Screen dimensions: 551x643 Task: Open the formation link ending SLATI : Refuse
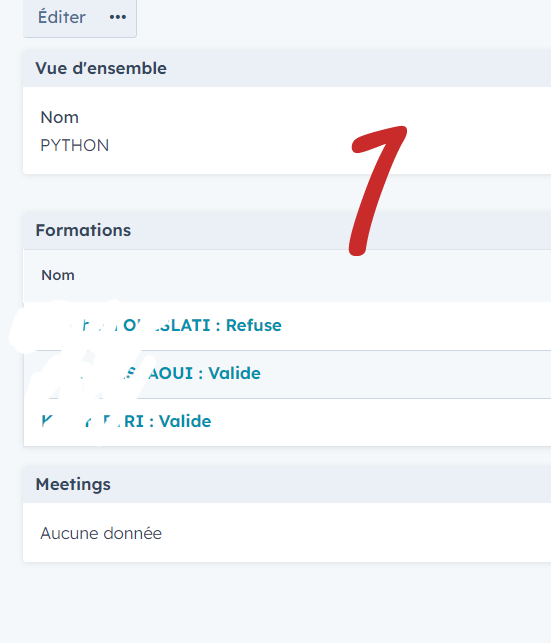[x=162, y=325]
